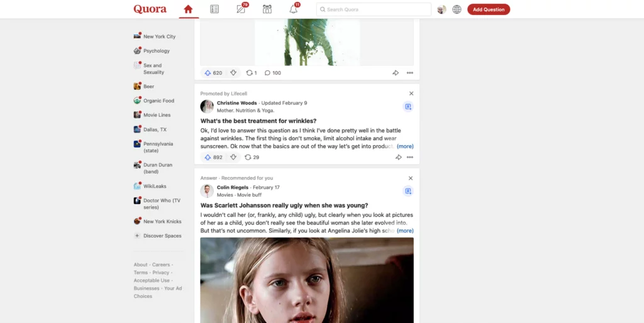Click the Your Ad Choices link
644x323 pixels.
pos(158,292)
